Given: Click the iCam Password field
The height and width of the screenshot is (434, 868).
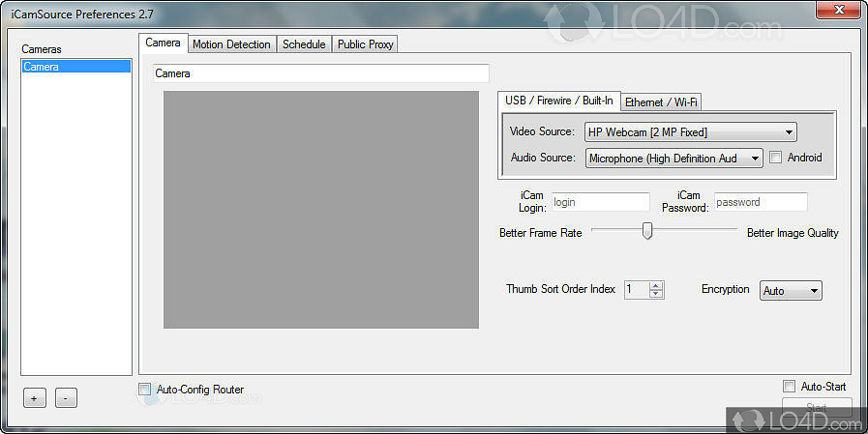Looking at the screenshot, I should pyautogui.click(x=761, y=202).
